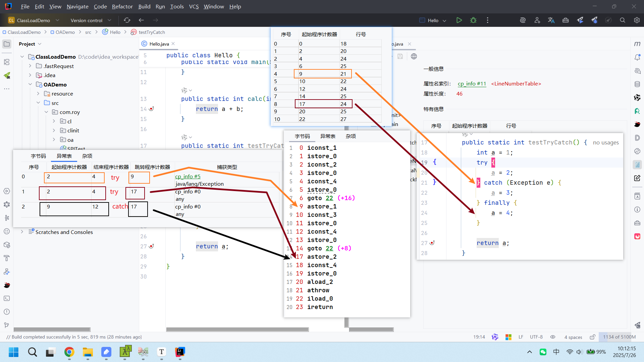Open ClassLoadDemo project dropdown
644x362 pixels.
point(34,20)
